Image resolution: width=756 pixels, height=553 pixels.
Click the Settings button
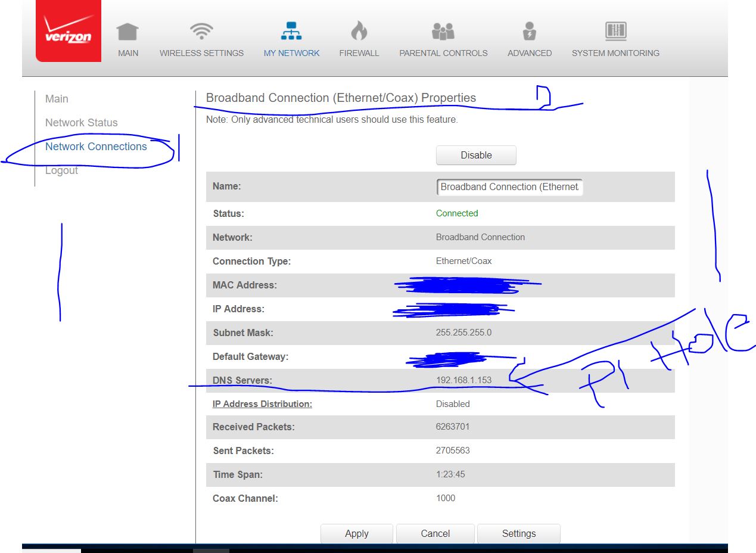(x=519, y=533)
